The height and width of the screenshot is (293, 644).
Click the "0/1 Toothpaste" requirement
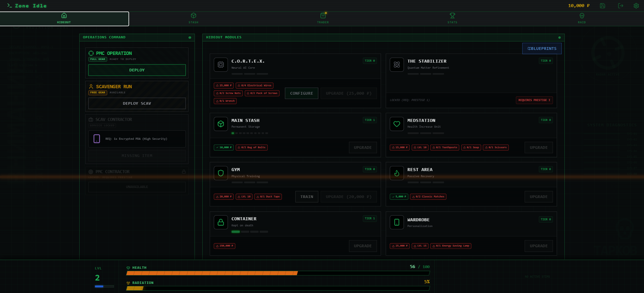pos(445,148)
